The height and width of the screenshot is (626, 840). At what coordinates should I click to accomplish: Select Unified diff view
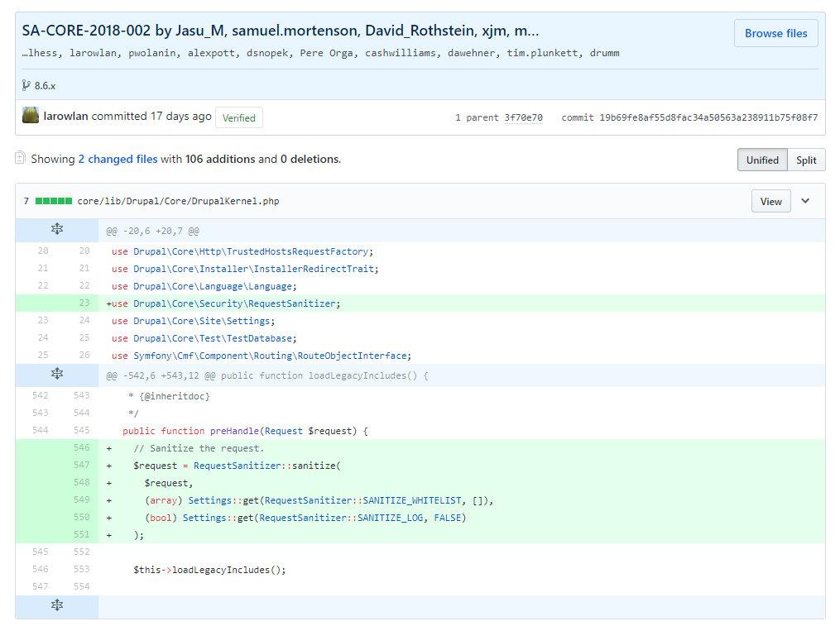(x=761, y=160)
